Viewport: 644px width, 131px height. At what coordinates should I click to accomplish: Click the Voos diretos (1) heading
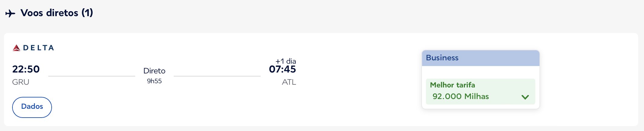click(57, 13)
